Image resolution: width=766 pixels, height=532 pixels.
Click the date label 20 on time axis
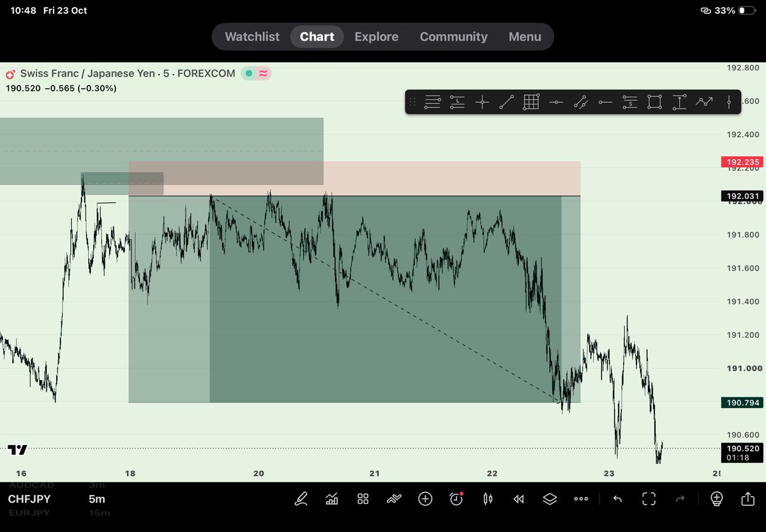(259, 473)
